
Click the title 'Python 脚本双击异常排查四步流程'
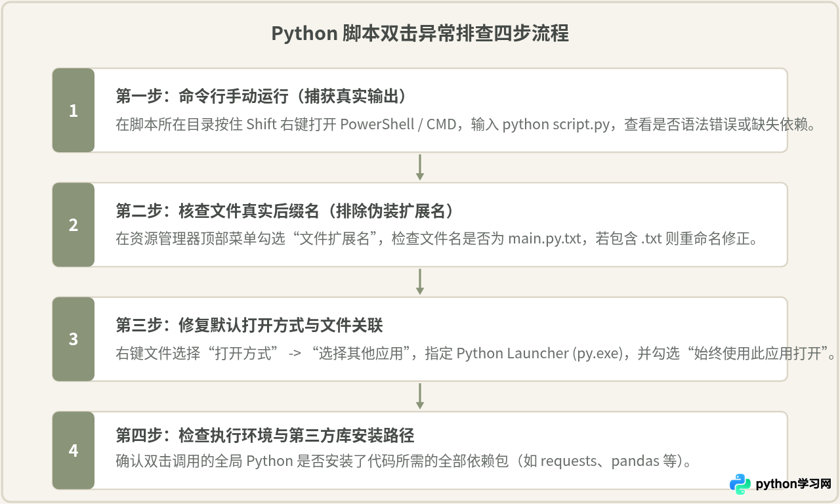[420, 33]
